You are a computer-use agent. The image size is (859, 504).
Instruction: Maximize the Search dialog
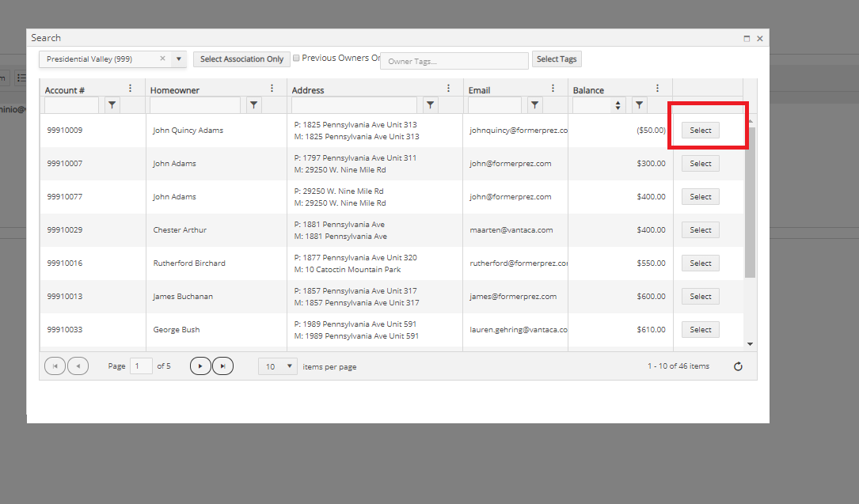pos(747,38)
